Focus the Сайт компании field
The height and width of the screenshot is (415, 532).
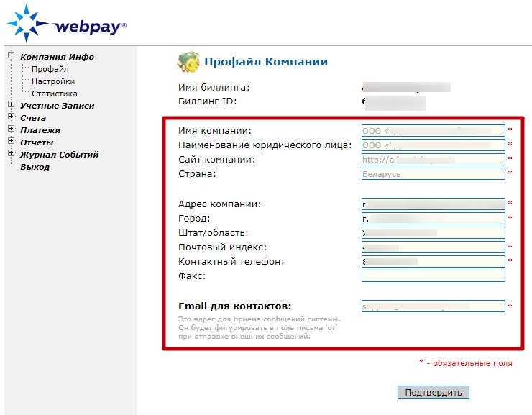click(434, 160)
